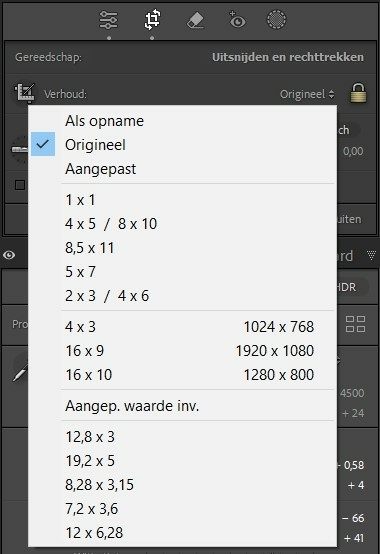Image resolution: width=380 pixels, height=554 pixels.
Task: Open the Red Eye correction tool
Action: coord(237,20)
